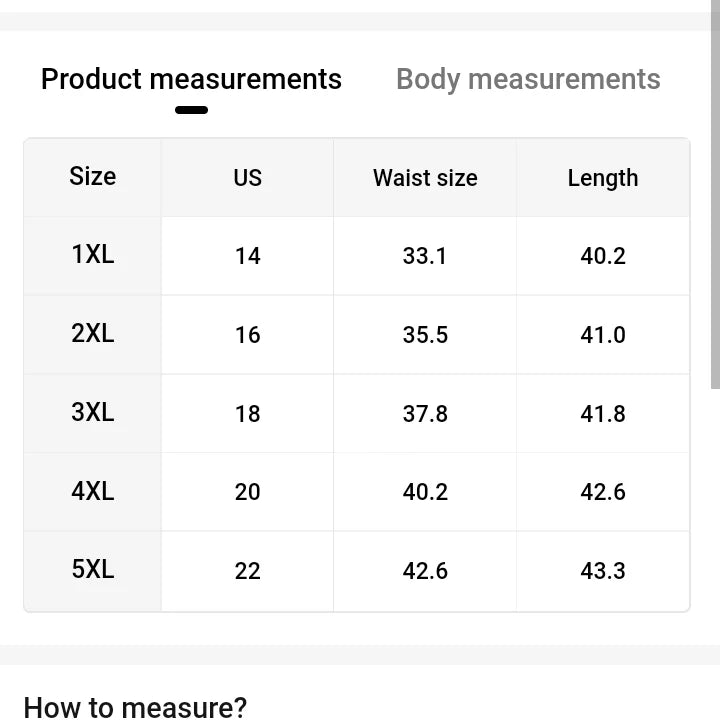Click the US size 16 cell
Viewport: 720px width, 720px height.
(247, 335)
